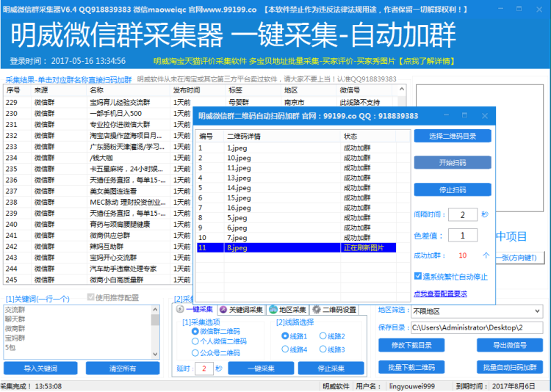Image resolution: width=551 pixels, height=392 pixels.
Task: Click the purple icon on 关键词采集 tab
Action: [223, 310]
